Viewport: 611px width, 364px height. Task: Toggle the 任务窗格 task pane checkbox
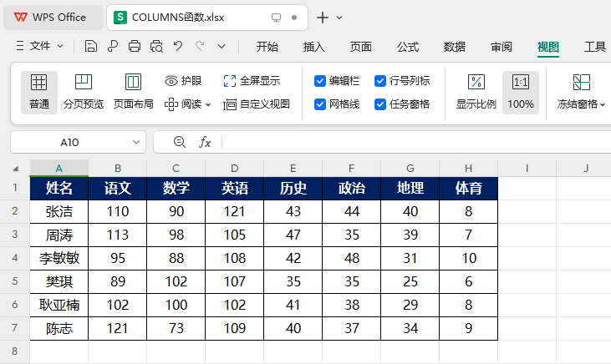tap(380, 104)
